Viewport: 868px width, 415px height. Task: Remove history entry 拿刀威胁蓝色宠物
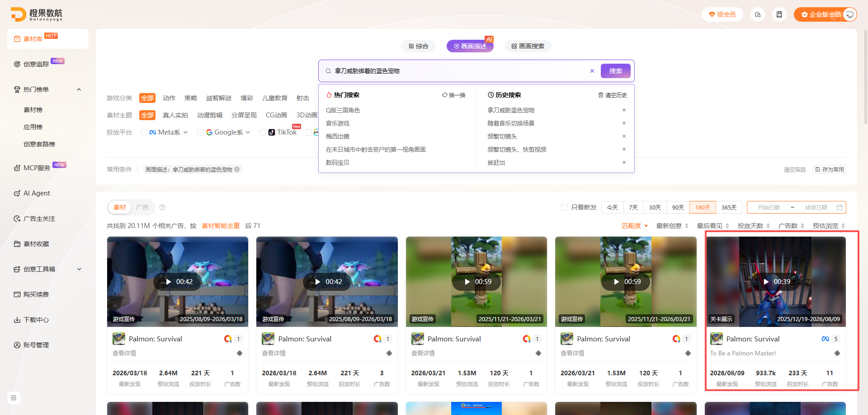[624, 110]
